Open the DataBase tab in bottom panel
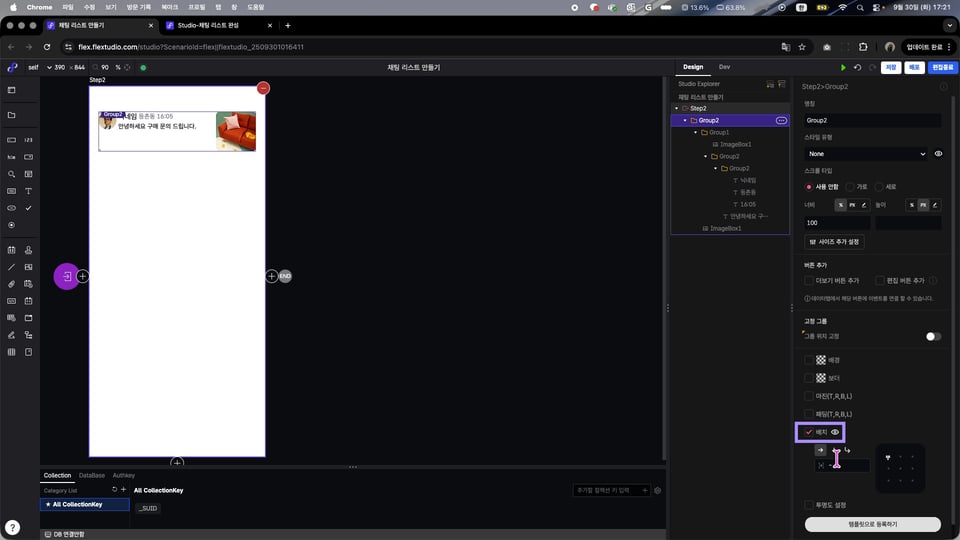960x540 pixels. click(91, 475)
